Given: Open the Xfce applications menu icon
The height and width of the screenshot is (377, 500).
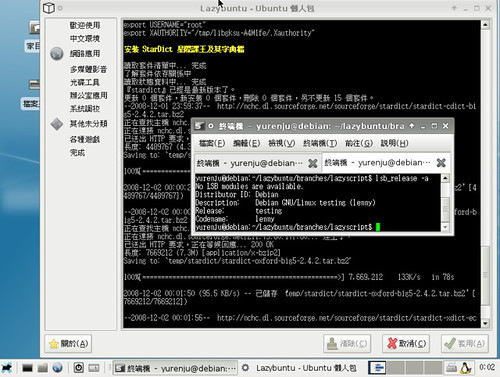Looking at the screenshot, I should pyautogui.click(x=7, y=368).
